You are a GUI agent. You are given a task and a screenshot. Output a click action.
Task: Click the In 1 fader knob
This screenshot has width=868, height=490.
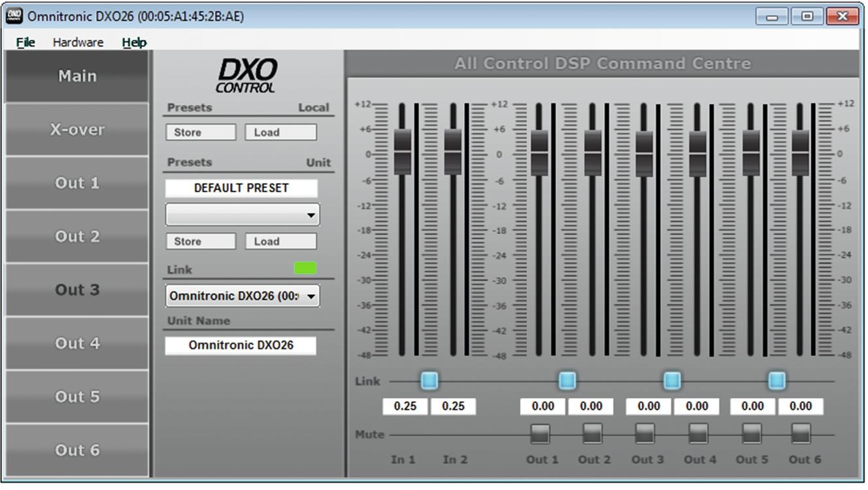pyautogui.click(x=403, y=152)
